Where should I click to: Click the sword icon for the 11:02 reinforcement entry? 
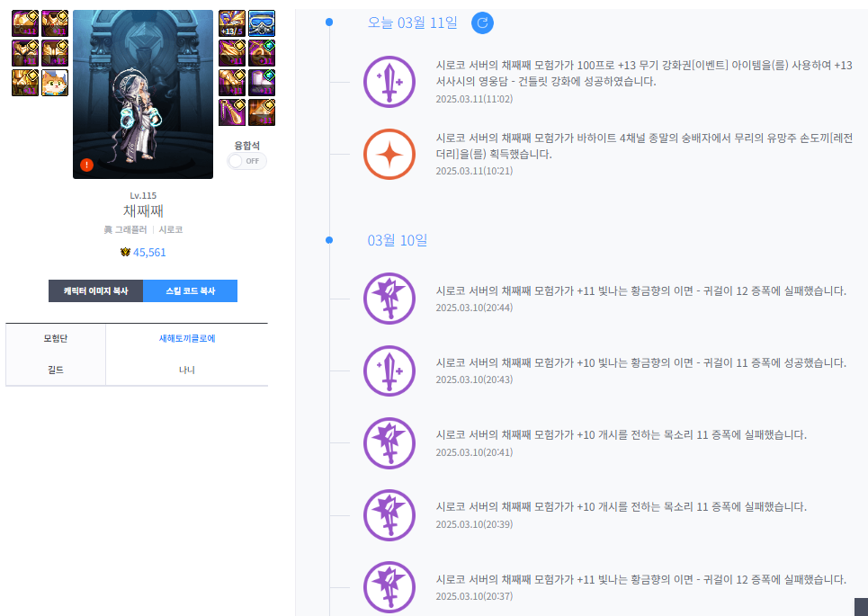click(x=389, y=82)
